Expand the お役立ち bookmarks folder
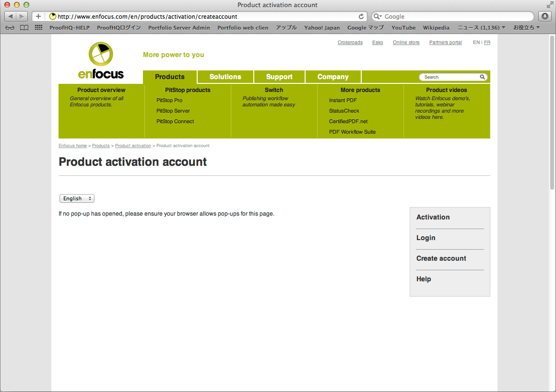 pyautogui.click(x=526, y=28)
